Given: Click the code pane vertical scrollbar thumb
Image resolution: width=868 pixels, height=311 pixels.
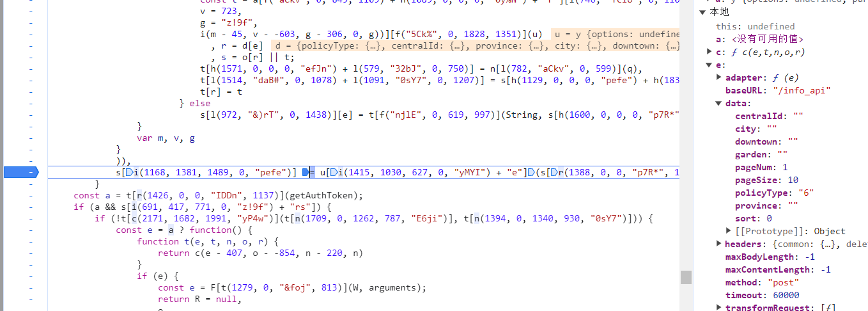Looking at the screenshot, I should tap(686, 277).
